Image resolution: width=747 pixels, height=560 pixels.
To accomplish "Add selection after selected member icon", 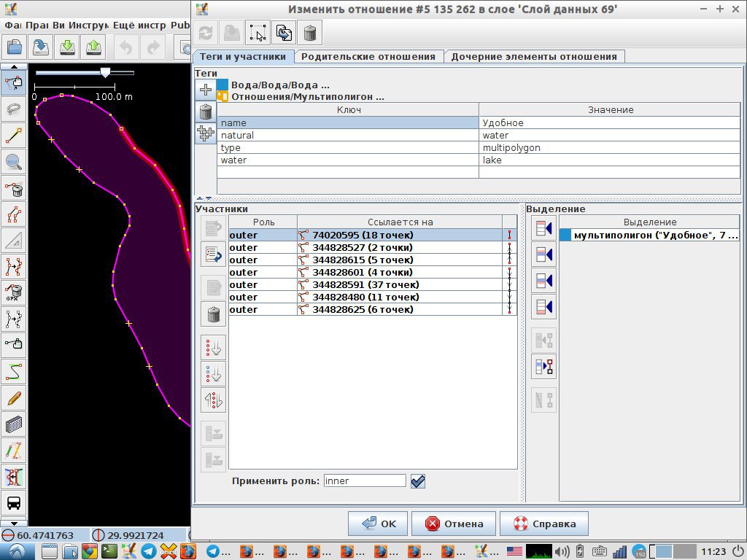I will [543, 281].
